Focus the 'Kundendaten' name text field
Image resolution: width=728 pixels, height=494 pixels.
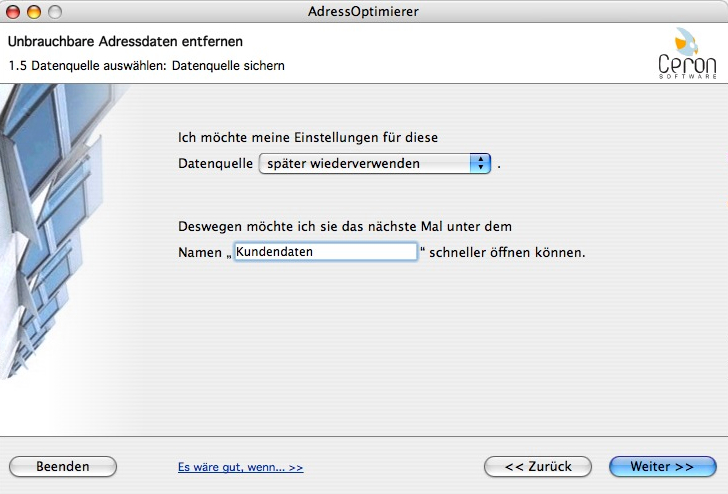pyautogui.click(x=324, y=252)
